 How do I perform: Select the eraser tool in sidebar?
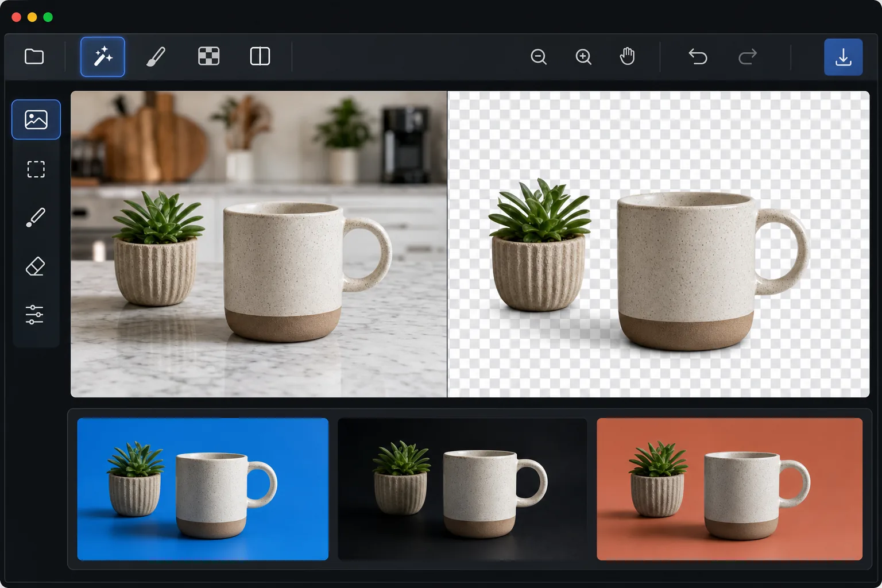click(36, 266)
